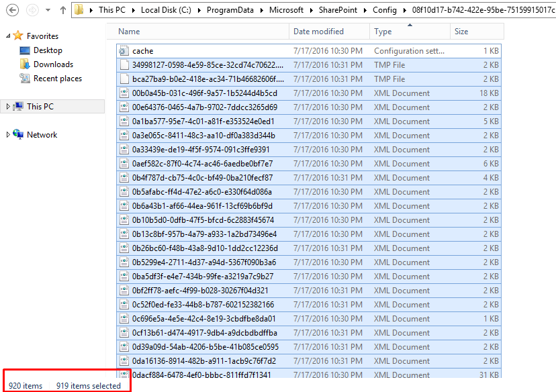Click XML icon for 0aef582c-87f0 file
556x392 pixels.
click(124, 164)
